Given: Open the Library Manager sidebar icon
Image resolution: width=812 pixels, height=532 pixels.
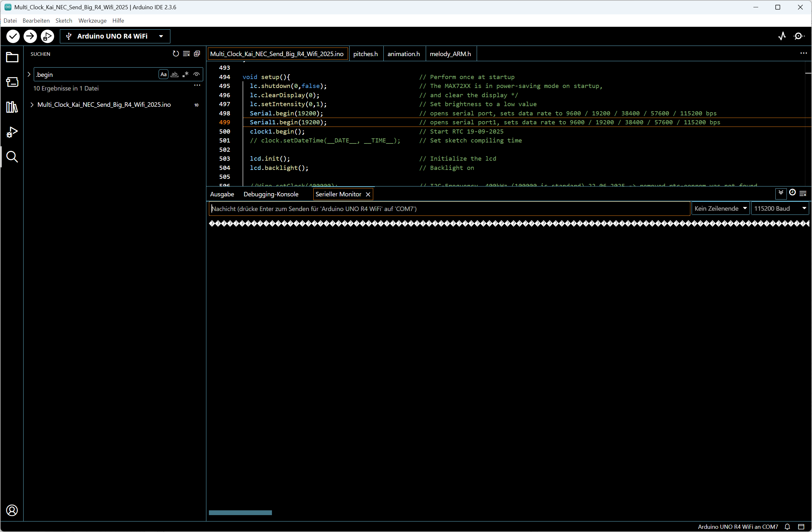Looking at the screenshot, I should pos(12,107).
